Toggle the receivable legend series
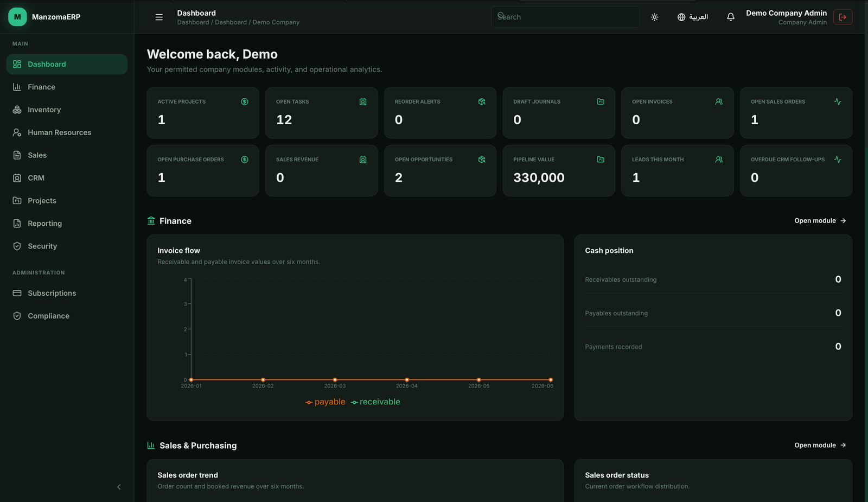 pos(375,402)
